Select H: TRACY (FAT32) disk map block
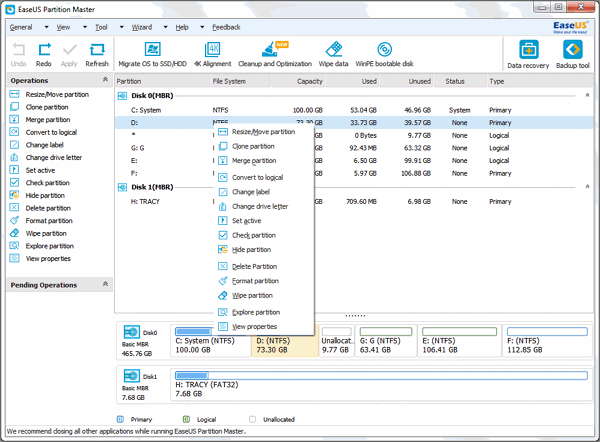This screenshot has width=600, height=442. click(x=382, y=385)
